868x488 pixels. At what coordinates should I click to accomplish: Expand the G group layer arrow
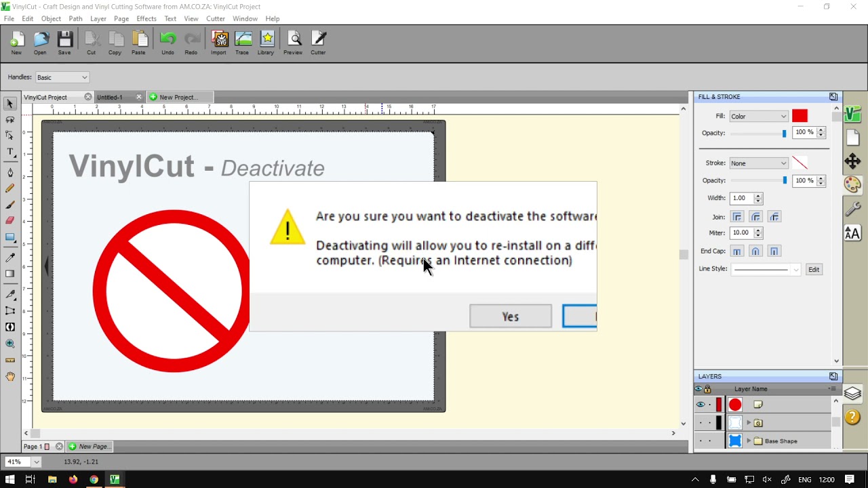tap(749, 423)
